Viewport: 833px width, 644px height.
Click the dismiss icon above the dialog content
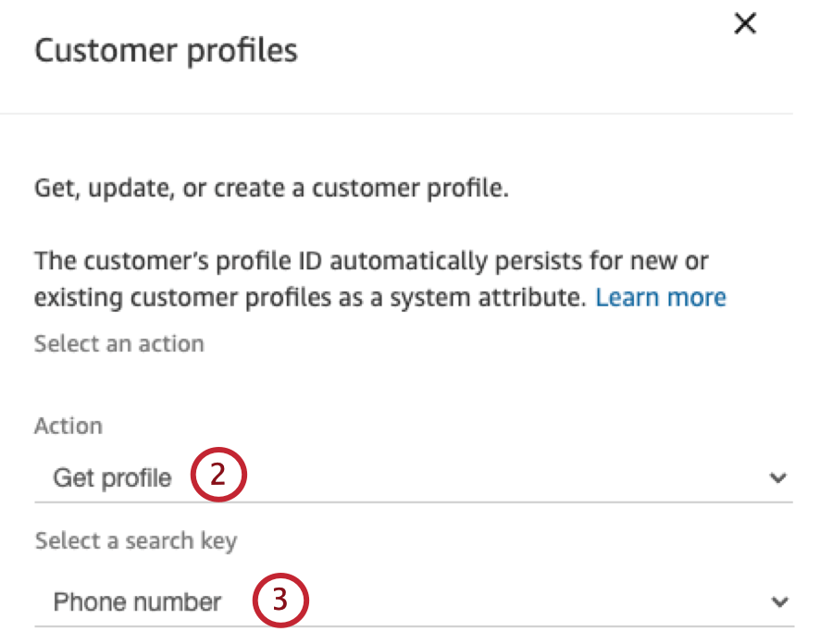[745, 23]
